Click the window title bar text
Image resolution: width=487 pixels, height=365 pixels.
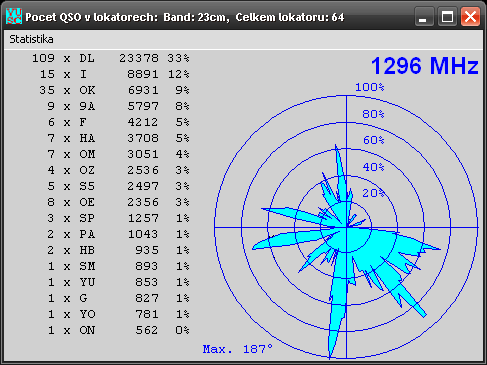tap(185, 17)
